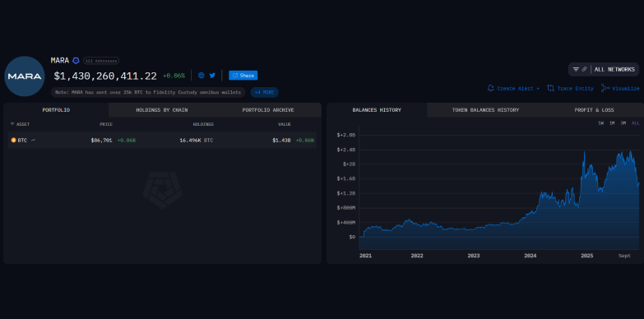Set chart range to 3M
This screenshot has width=644, height=319.
click(x=623, y=123)
